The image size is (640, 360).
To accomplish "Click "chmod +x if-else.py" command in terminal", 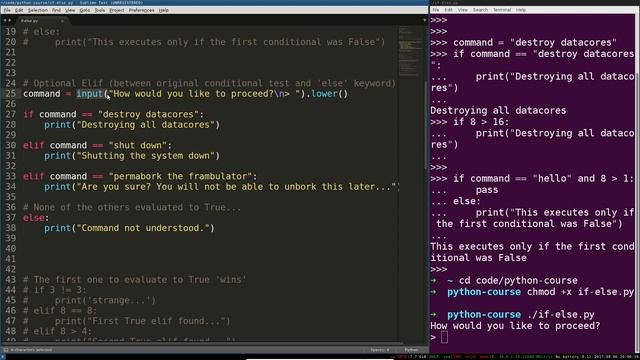I will 580,292.
